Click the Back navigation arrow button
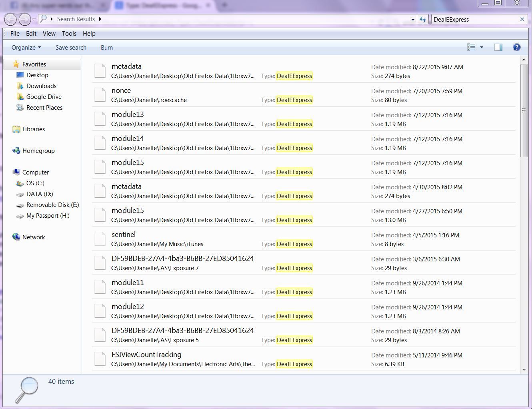Viewport: 532px width, 409px height. point(10,19)
